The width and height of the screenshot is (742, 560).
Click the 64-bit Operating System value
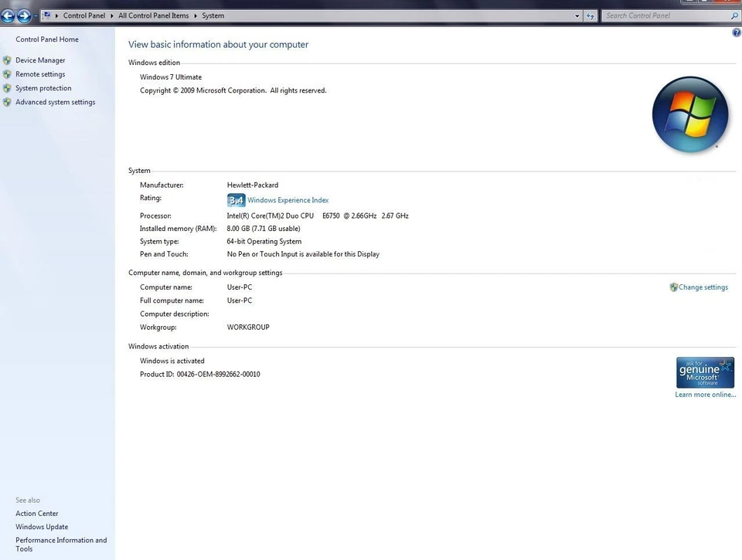(x=264, y=241)
